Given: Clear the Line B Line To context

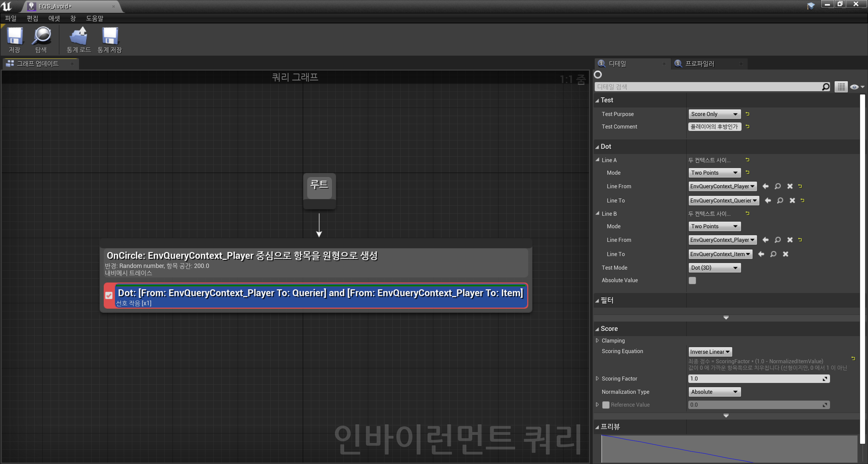Looking at the screenshot, I should pyautogui.click(x=785, y=254).
